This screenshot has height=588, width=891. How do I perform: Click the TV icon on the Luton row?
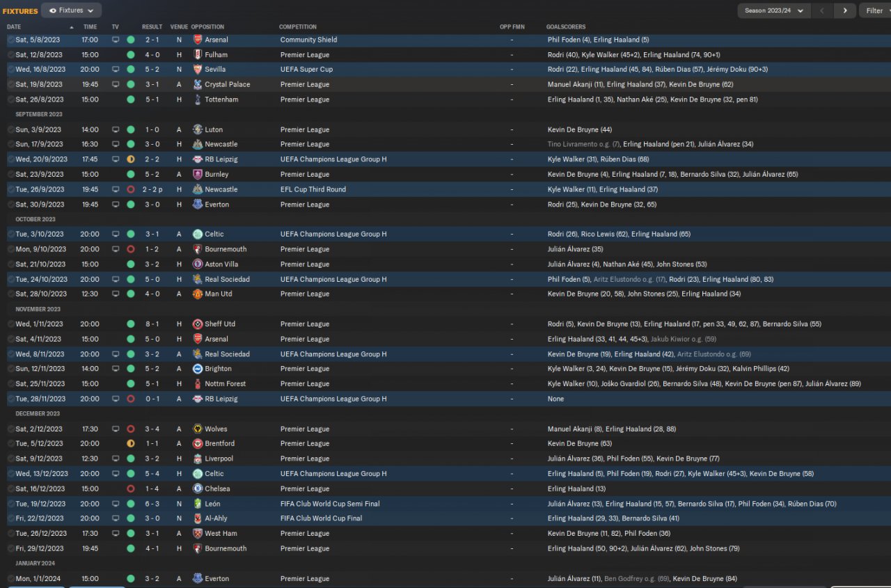(x=116, y=129)
